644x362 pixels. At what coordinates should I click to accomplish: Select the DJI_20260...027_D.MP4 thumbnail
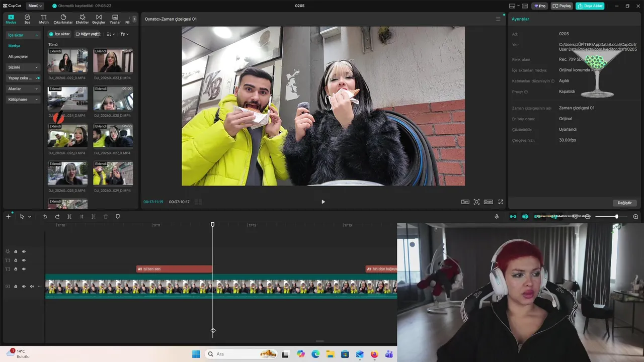(x=113, y=136)
